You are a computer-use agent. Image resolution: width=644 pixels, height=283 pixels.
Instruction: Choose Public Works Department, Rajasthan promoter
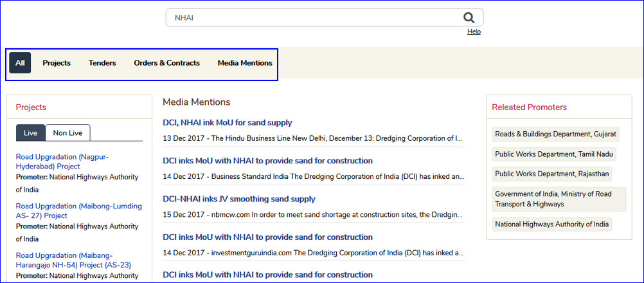pos(551,174)
